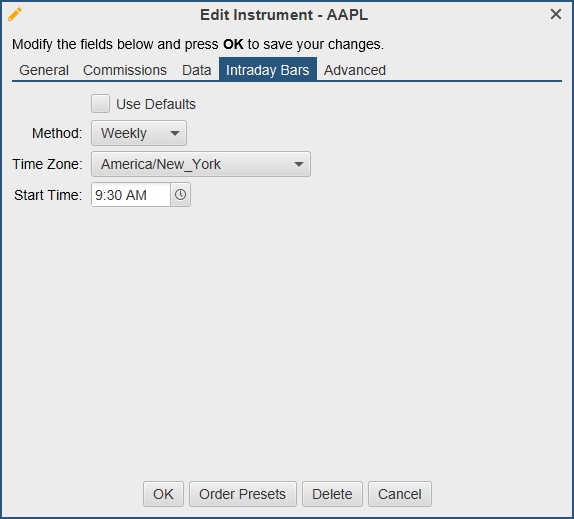The width and height of the screenshot is (574, 519).
Task: Switch to the General tab
Action: 44,70
